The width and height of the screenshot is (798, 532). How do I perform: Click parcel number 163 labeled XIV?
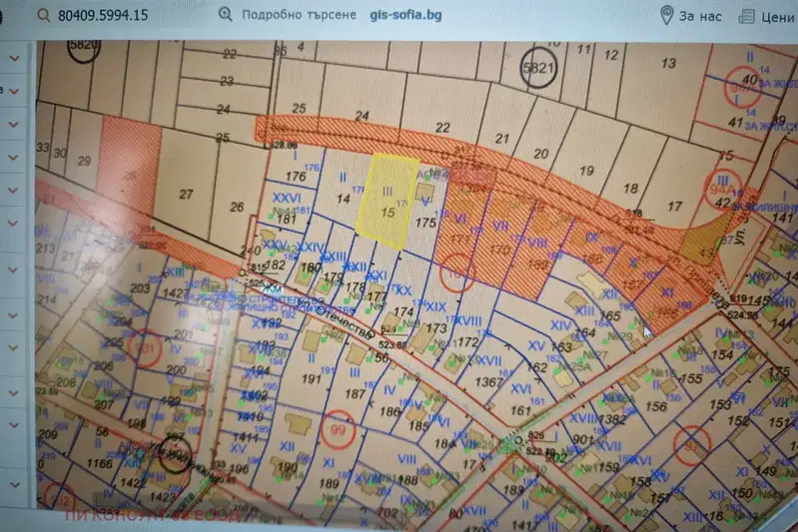click(561, 347)
